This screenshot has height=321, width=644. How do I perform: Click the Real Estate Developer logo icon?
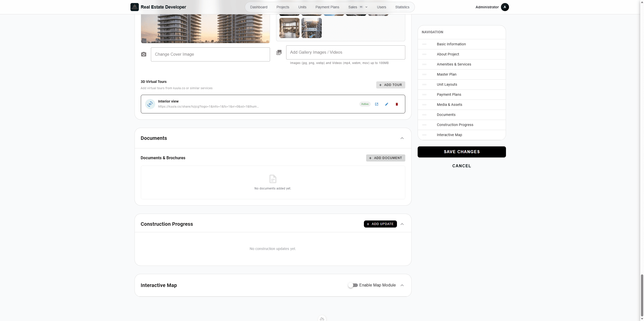click(x=135, y=7)
